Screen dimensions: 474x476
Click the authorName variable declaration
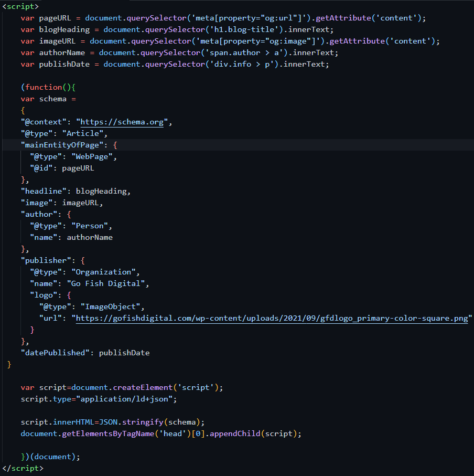click(x=179, y=52)
